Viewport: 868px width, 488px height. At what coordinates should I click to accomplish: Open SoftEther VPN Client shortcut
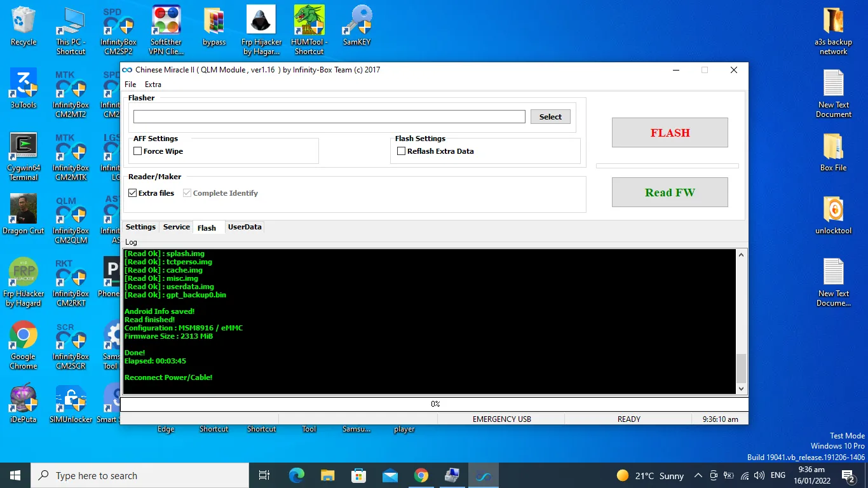coord(166,31)
